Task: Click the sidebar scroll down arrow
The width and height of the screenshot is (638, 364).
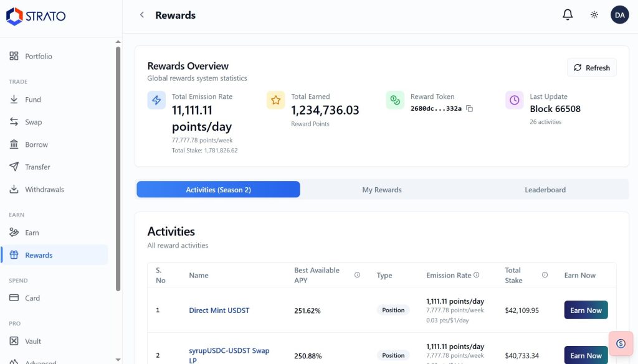Action: click(x=118, y=359)
